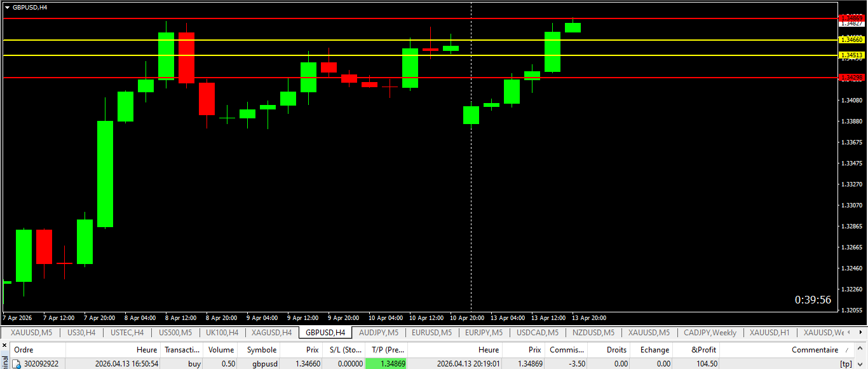Click the 1.34660 entry price cell
Image resolution: width=868 pixels, height=369 pixels.
(308, 364)
